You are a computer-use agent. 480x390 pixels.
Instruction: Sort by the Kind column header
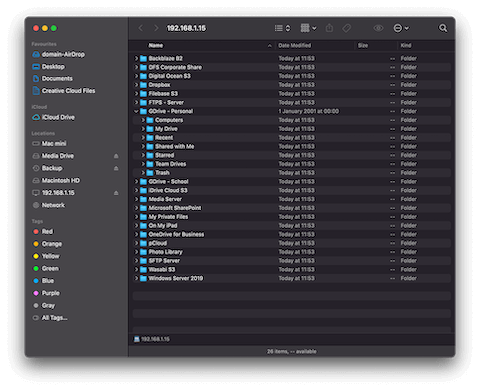click(x=406, y=46)
